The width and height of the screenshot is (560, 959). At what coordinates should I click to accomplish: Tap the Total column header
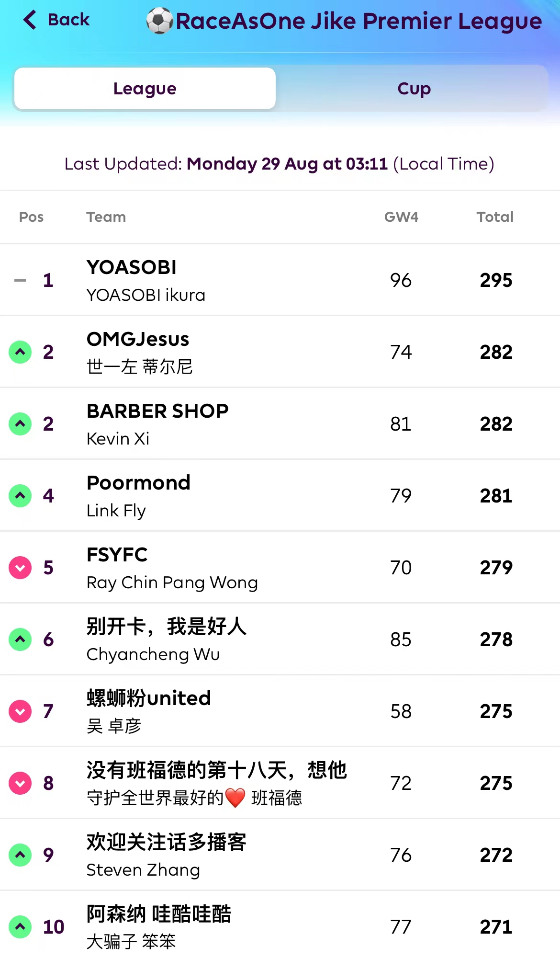pos(495,217)
